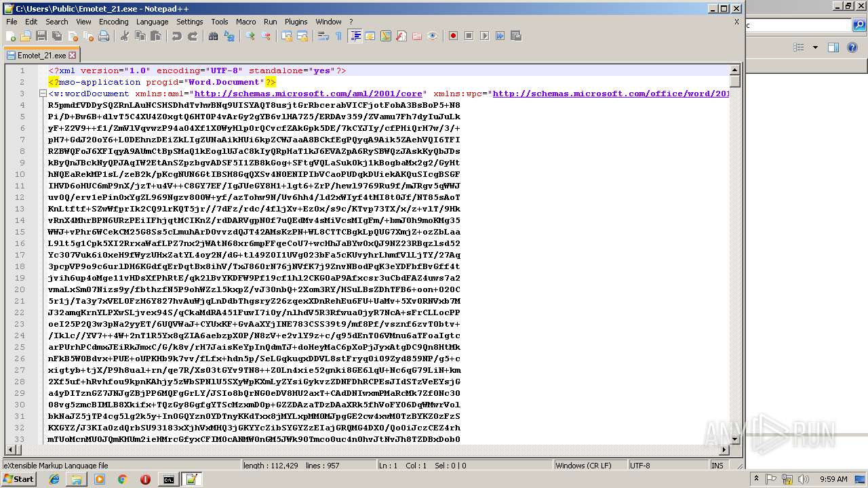Image resolution: width=868 pixels, height=488 pixels.
Task: Click the help icon in Explorer window
Action: tap(852, 47)
